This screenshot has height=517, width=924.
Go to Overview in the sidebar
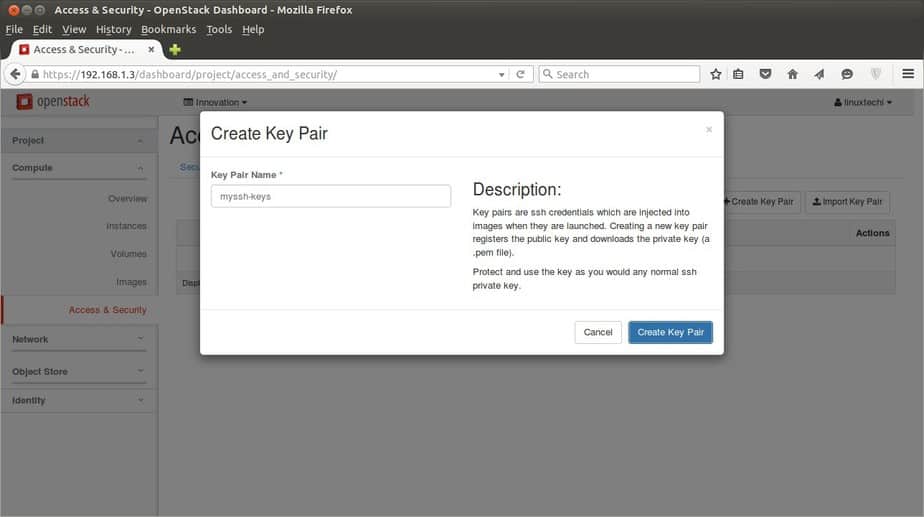pyautogui.click(x=127, y=199)
